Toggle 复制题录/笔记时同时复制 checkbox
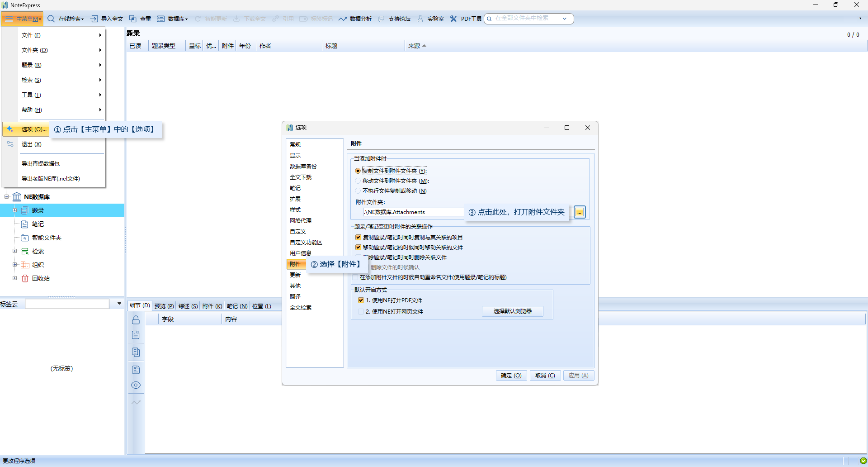 [x=358, y=238]
